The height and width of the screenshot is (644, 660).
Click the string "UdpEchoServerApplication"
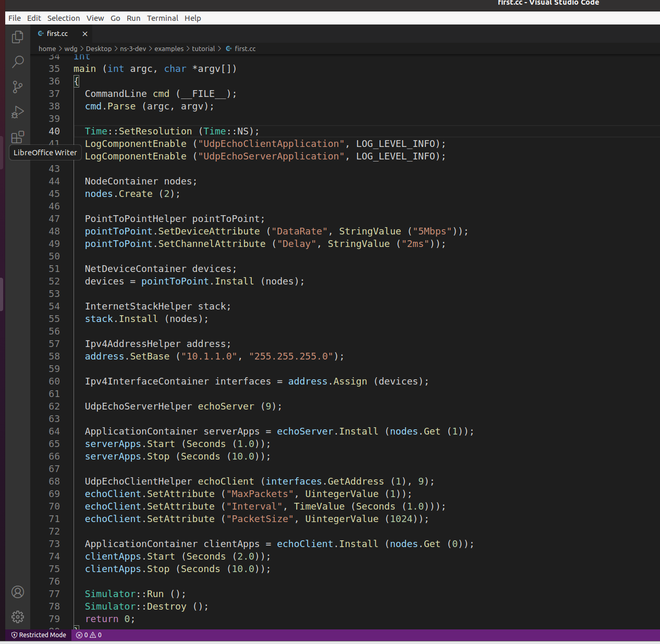(271, 156)
